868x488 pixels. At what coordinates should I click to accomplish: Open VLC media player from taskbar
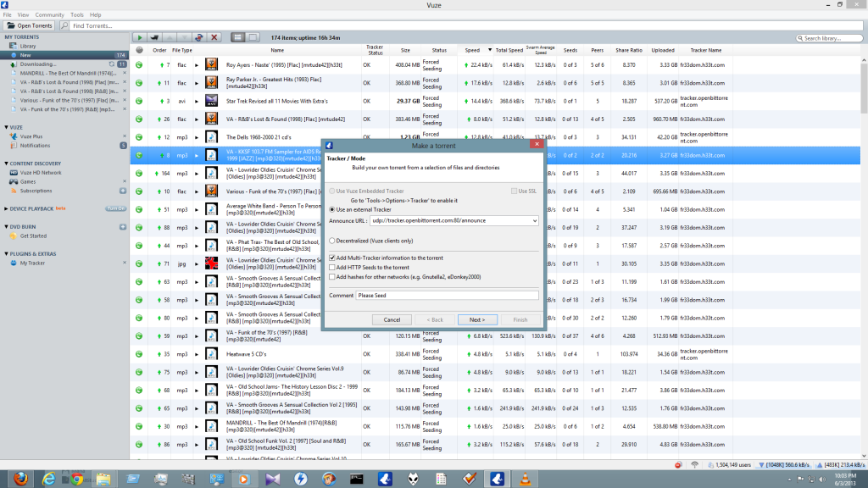[525, 479]
